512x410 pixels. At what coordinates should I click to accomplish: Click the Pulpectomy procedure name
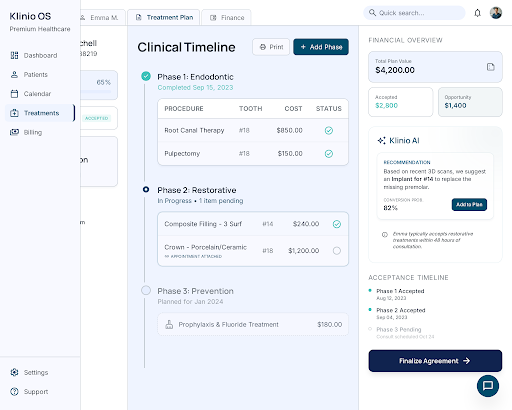[182, 154]
